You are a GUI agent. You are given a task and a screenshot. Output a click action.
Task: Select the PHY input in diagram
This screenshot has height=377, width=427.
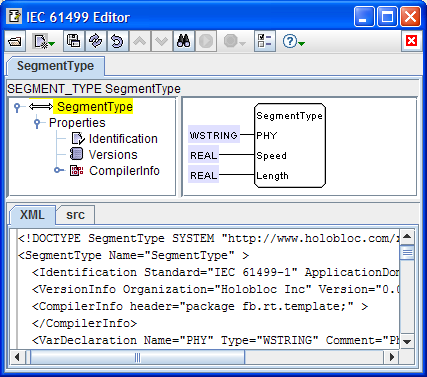pos(267,135)
